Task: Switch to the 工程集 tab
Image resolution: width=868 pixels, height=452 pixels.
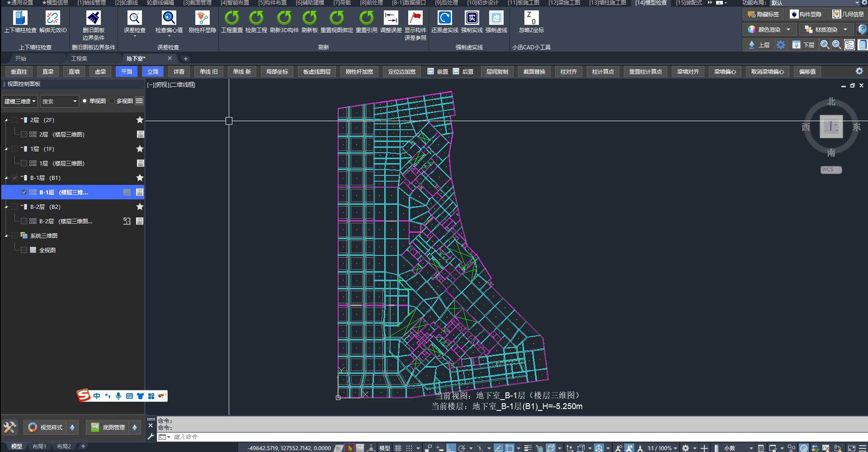Action: [79, 59]
